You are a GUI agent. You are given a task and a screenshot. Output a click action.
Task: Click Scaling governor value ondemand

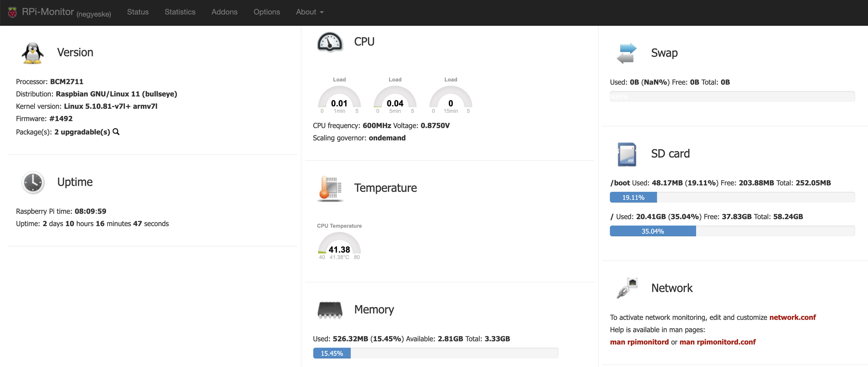[387, 138]
